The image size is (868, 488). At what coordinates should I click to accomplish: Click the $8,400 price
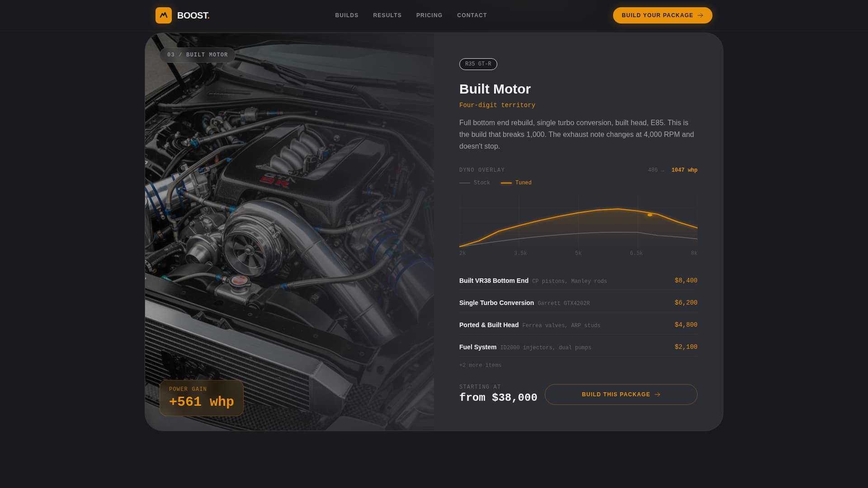686,281
